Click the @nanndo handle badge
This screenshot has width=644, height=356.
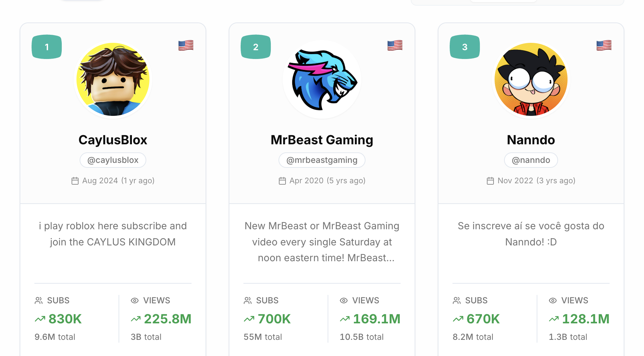(531, 160)
